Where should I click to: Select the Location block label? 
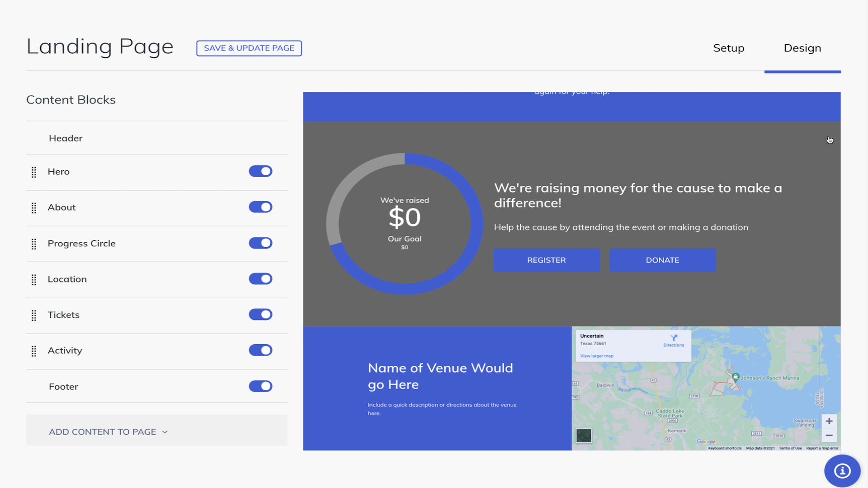tap(67, 279)
